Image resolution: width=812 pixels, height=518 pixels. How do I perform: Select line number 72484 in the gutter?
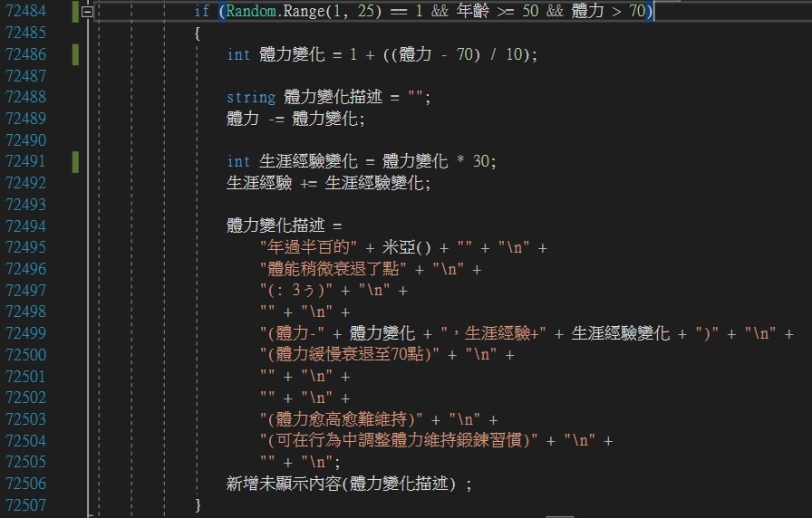[25, 13]
